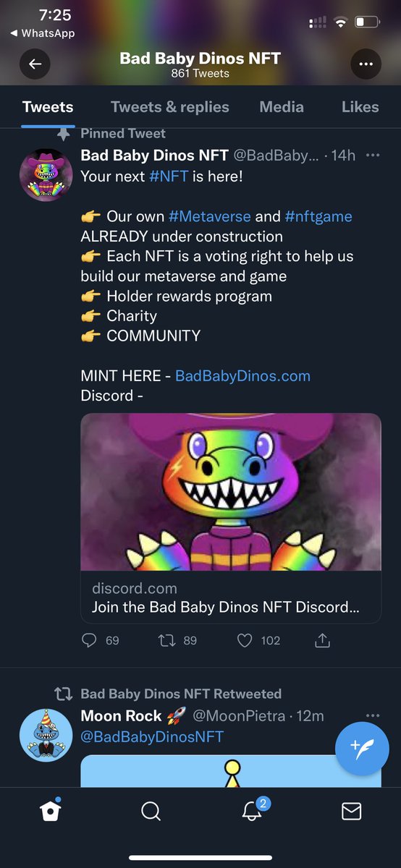Like the pinned tweet with heart icon

(258, 640)
